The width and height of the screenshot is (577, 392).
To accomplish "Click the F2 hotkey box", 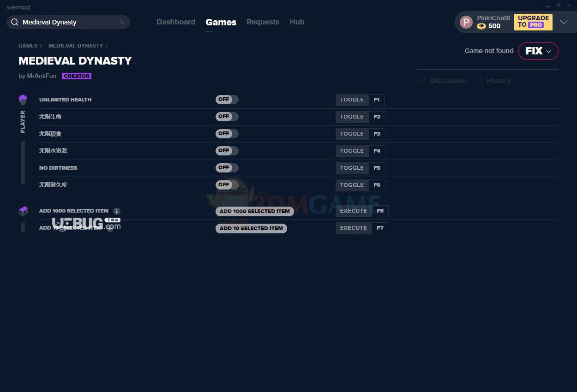I will [x=377, y=117].
